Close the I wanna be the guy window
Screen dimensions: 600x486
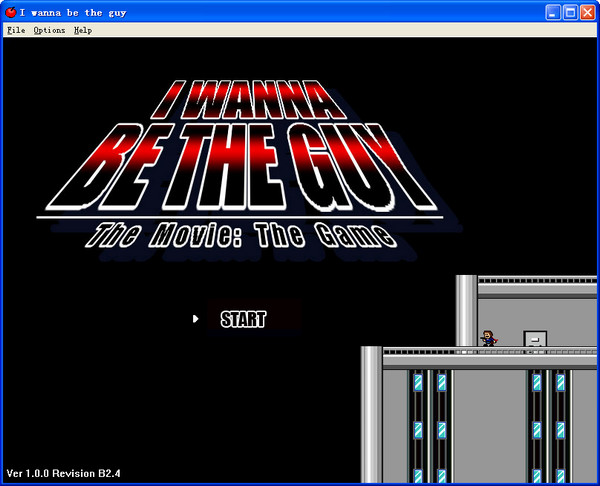tap(587, 12)
